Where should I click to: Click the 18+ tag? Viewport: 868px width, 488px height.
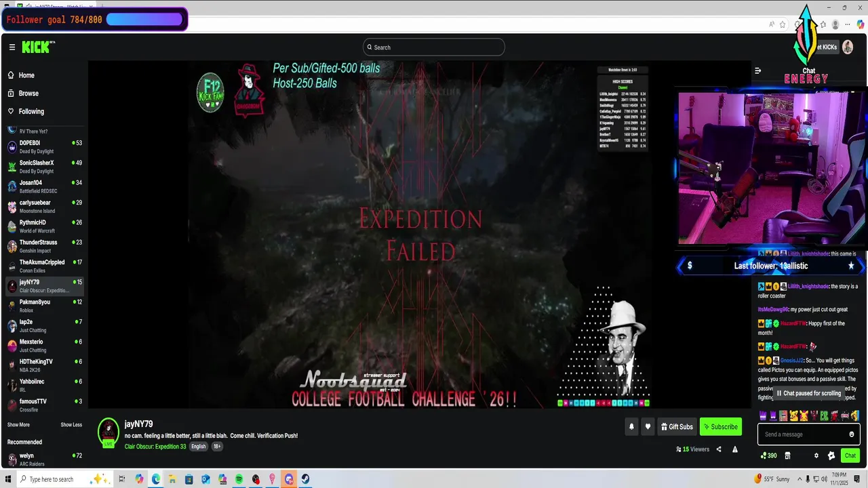click(217, 447)
